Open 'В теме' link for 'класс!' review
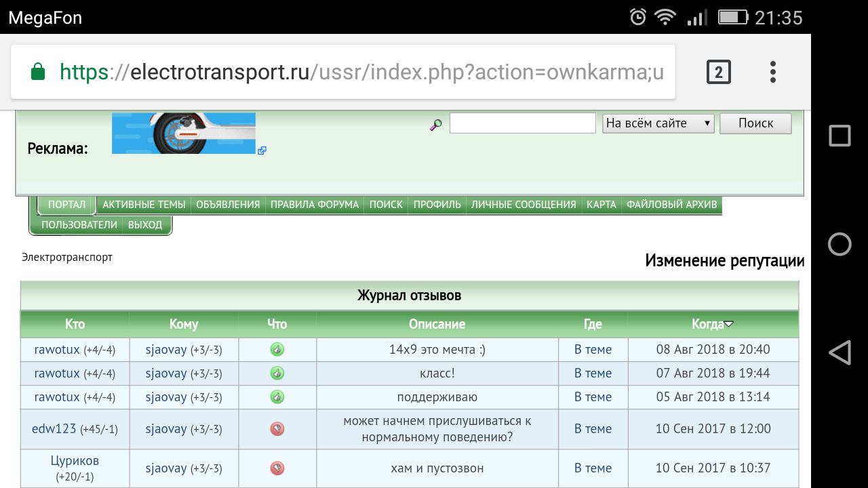The height and width of the screenshot is (488, 868). [593, 373]
